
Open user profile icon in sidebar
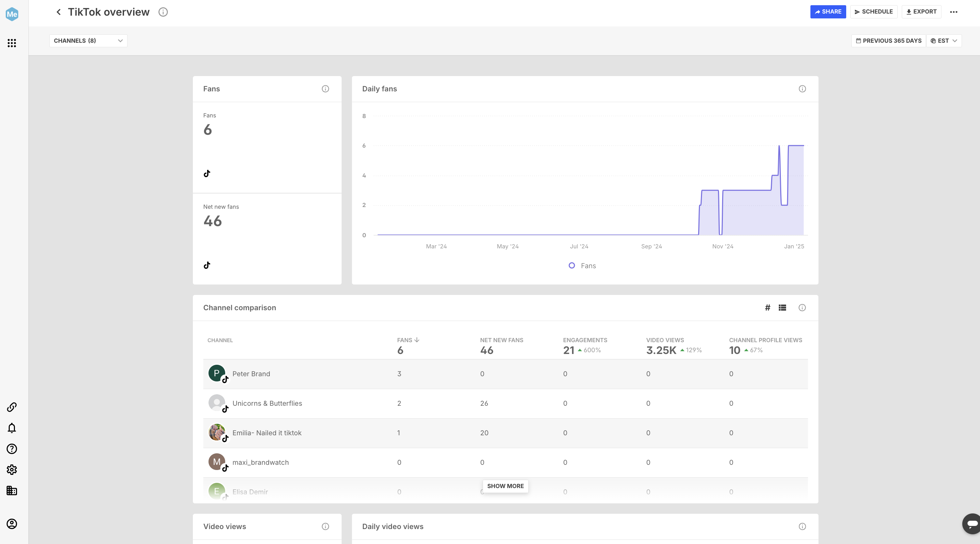point(12,524)
